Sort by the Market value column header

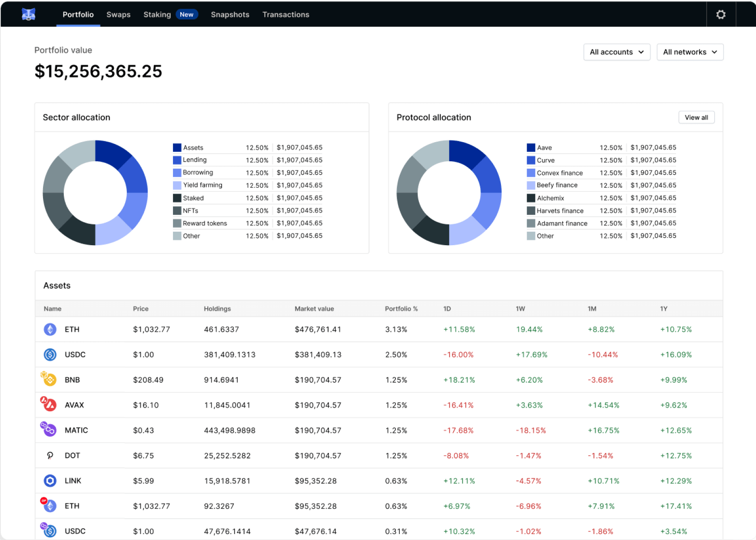(314, 309)
